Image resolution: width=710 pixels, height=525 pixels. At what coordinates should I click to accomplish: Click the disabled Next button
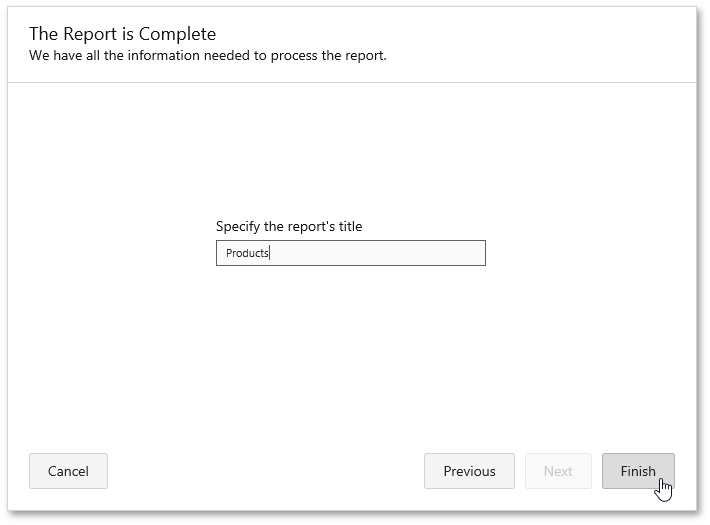(558, 471)
